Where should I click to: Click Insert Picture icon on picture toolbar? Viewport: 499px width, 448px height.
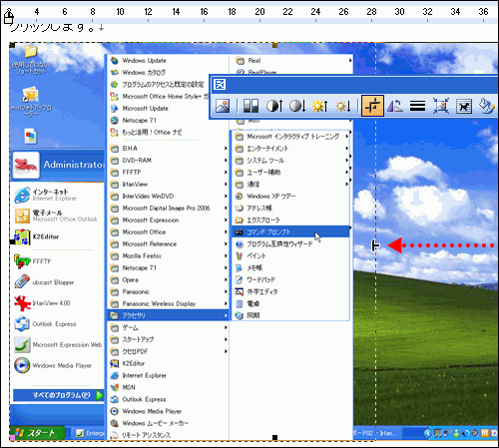pos(223,106)
